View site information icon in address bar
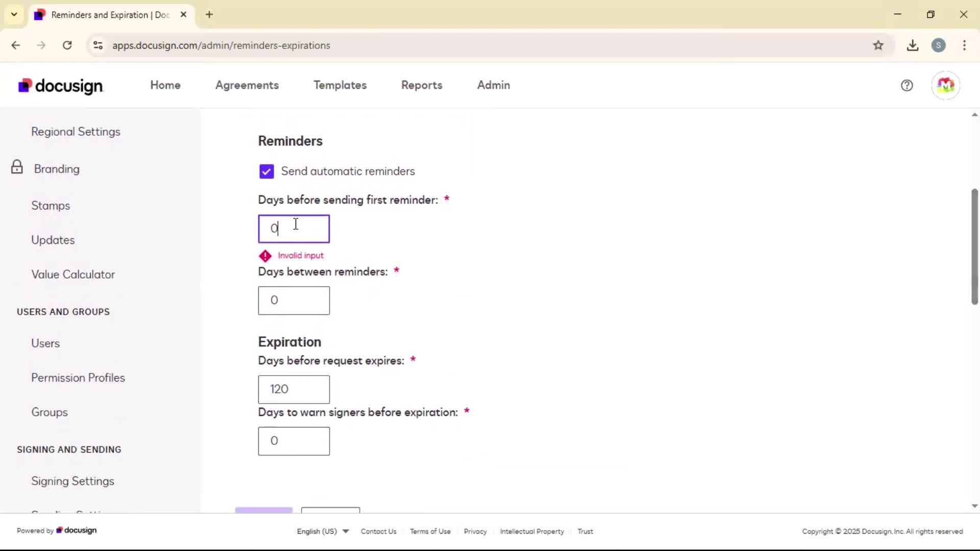This screenshot has height=551, width=980. click(x=98, y=45)
